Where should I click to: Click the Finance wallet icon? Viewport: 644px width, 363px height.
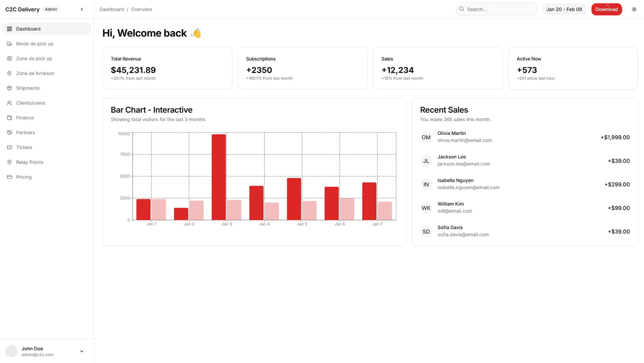[9, 118]
